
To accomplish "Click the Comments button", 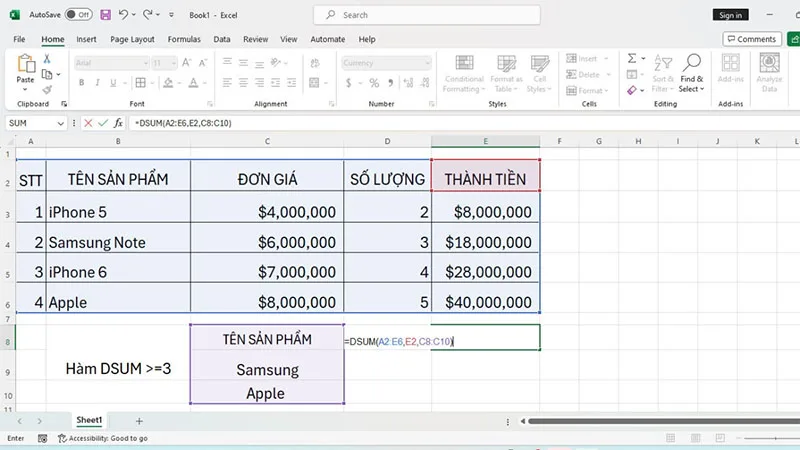I will tap(752, 39).
